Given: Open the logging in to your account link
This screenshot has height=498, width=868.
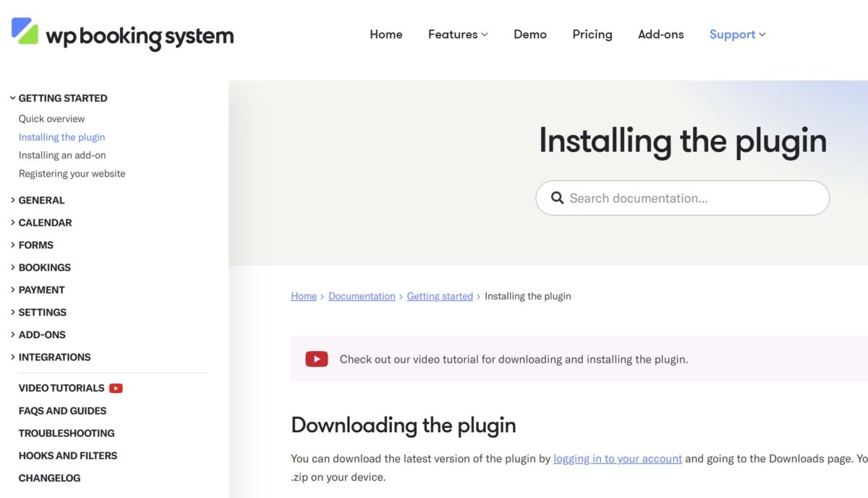Looking at the screenshot, I should coord(618,458).
